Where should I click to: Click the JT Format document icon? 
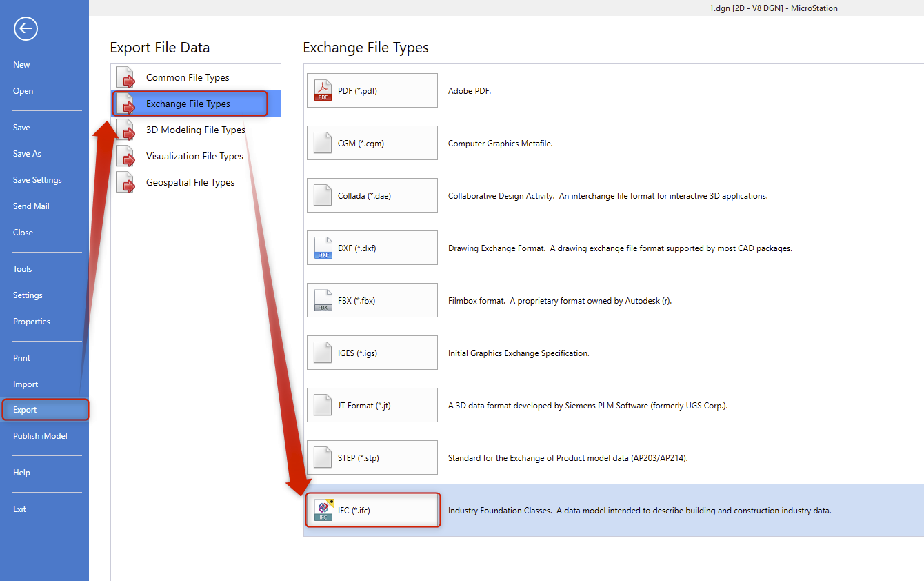[323, 405]
